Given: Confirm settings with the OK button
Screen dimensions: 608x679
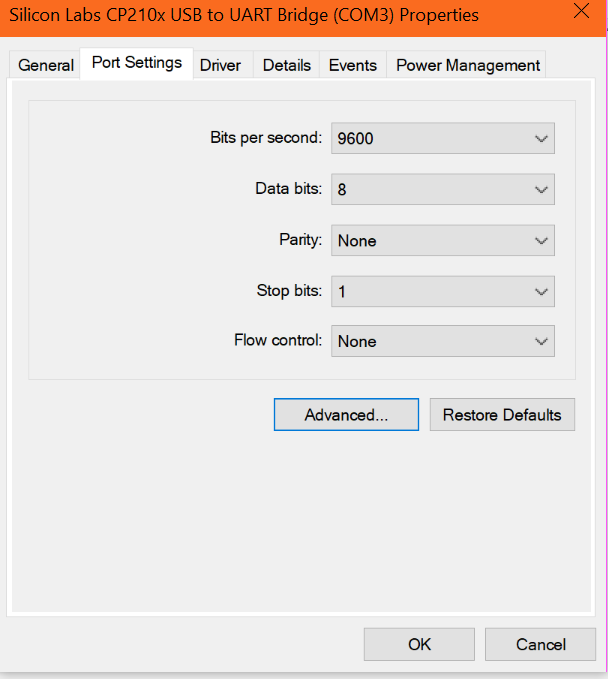Looking at the screenshot, I should (420, 644).
